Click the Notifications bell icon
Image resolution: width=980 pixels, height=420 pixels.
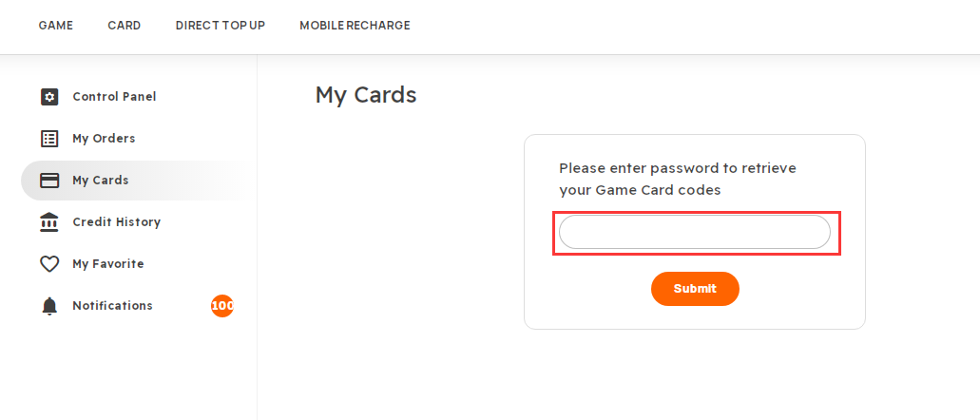click(49, 306)
